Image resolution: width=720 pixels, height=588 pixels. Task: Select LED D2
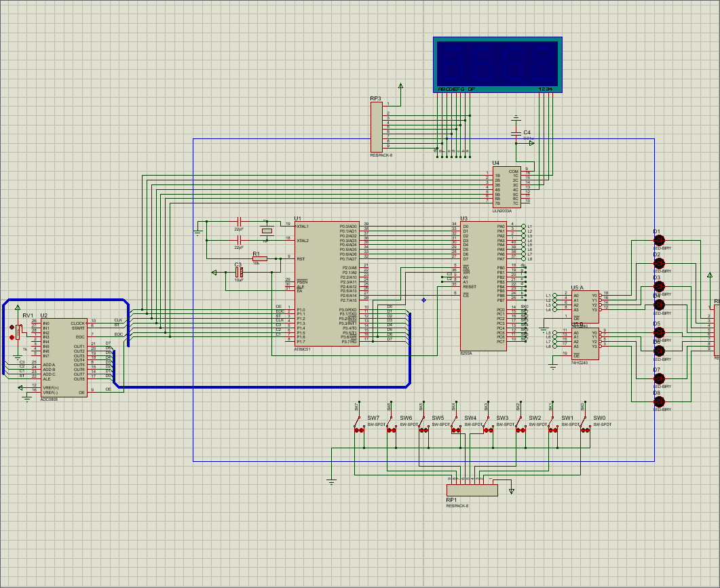point(659,263)
